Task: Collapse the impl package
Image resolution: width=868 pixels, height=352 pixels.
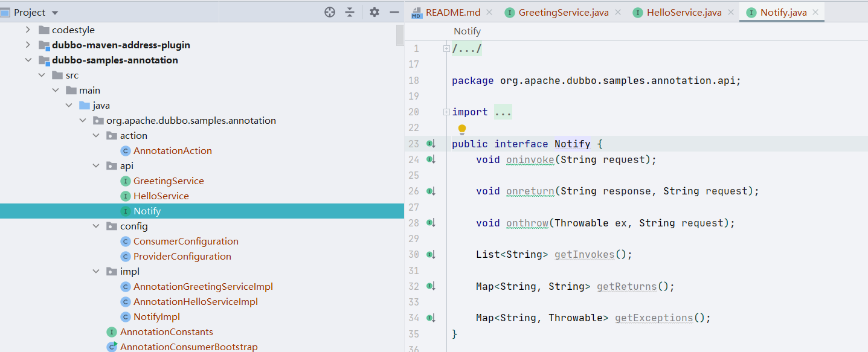Action: 96,272
